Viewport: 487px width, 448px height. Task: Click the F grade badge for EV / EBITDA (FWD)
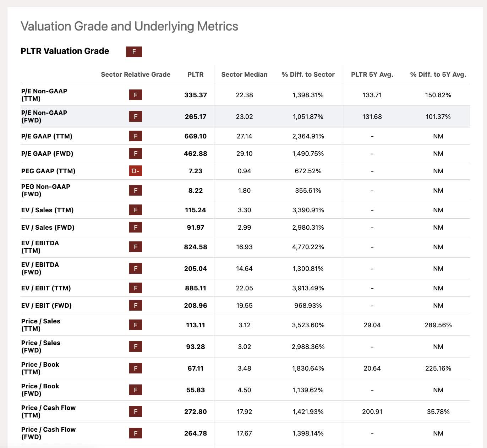coord(135,268)
